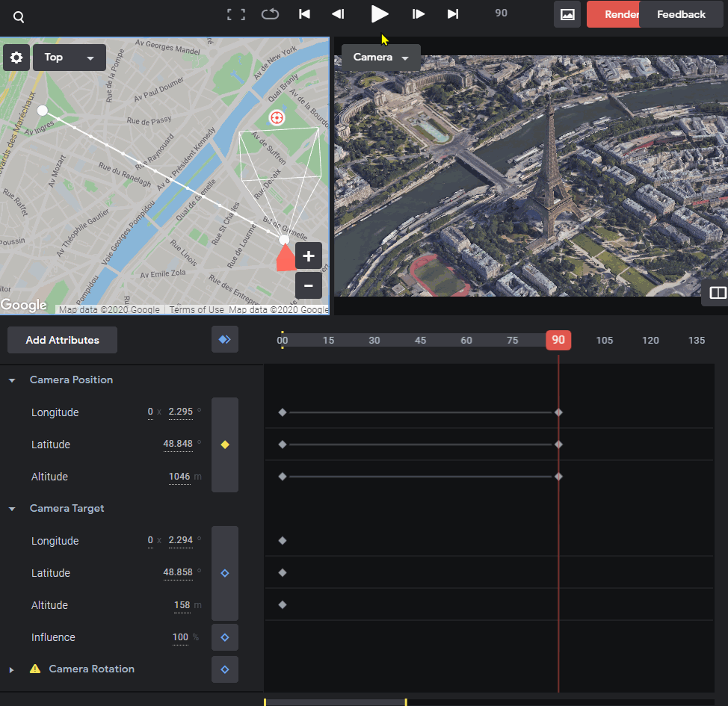
Task: Zoom in on the map
Action: click(308, 256)
